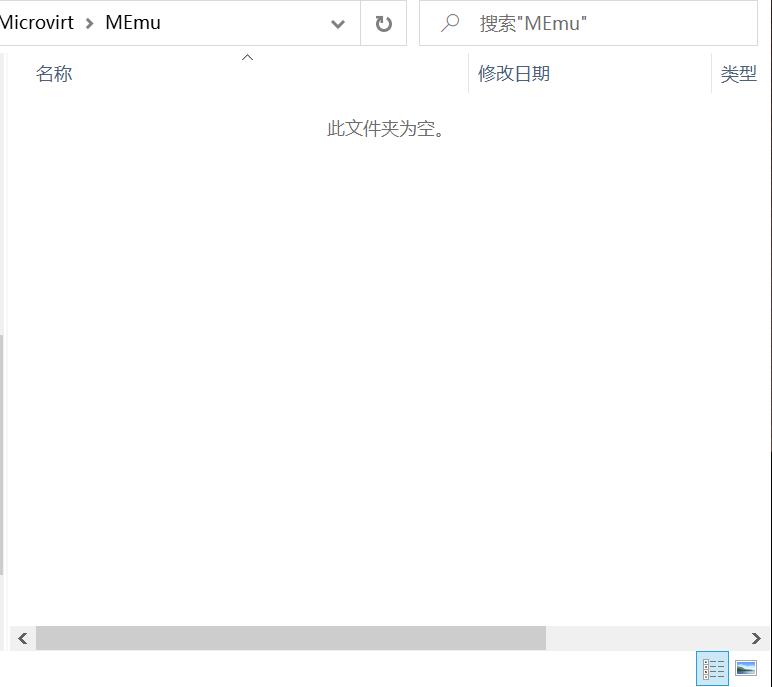Screen dimensions: 772x687
Task: Switch to the large icons view layout
Action: coord(746,669)
